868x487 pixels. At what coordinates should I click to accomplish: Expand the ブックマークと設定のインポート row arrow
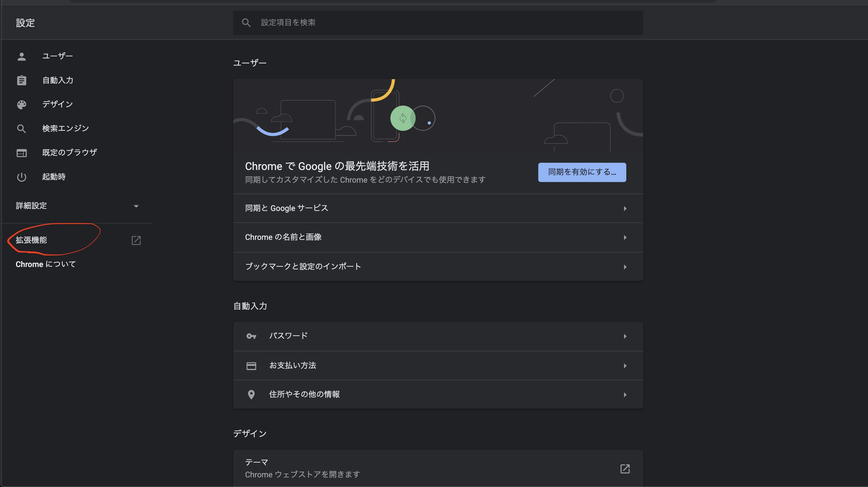[x=625, y=267]
